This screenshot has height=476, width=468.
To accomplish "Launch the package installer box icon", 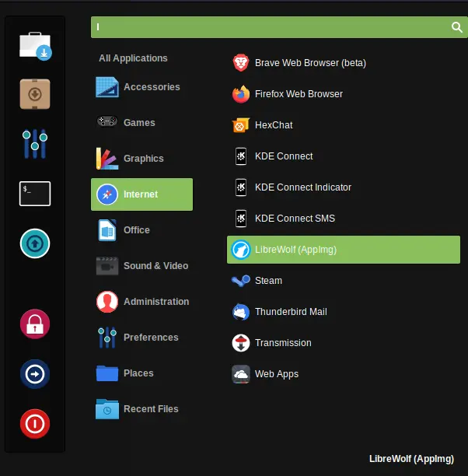I will 35,94.
